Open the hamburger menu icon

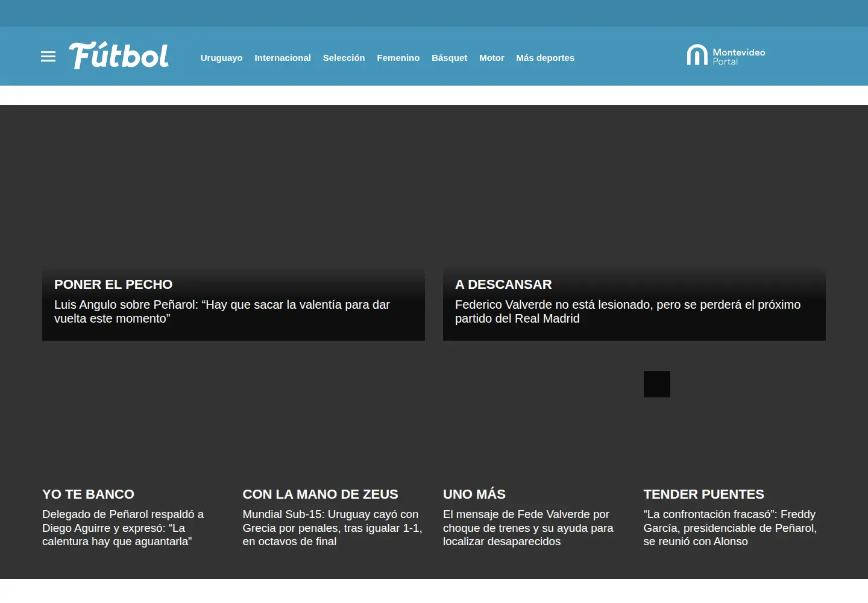pos(48,57)
